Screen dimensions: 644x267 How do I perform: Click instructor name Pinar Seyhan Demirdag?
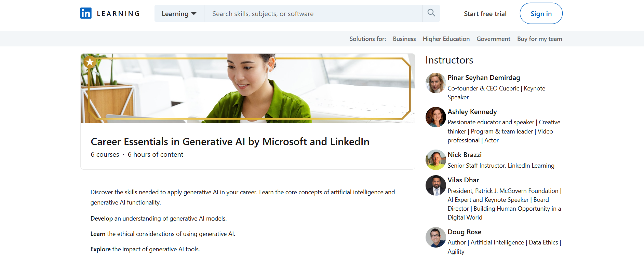coord(484,78)
